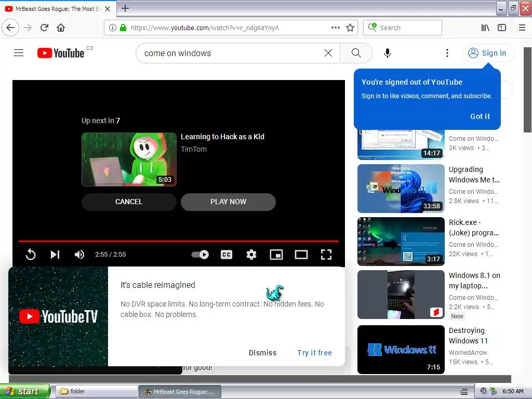Open the browser home page icon
Viewport: 532px width, 399px height.
coord(61,28)
